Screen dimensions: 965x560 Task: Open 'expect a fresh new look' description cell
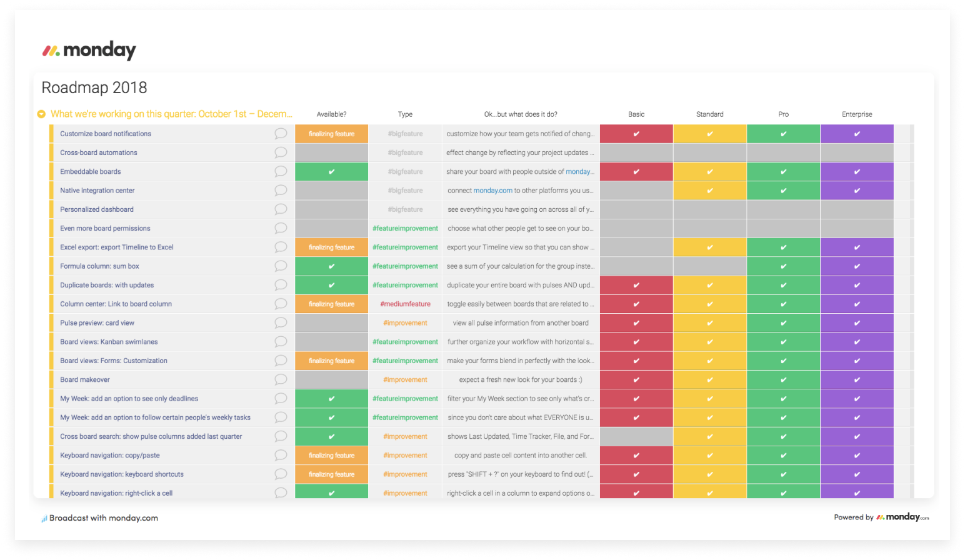521,380
